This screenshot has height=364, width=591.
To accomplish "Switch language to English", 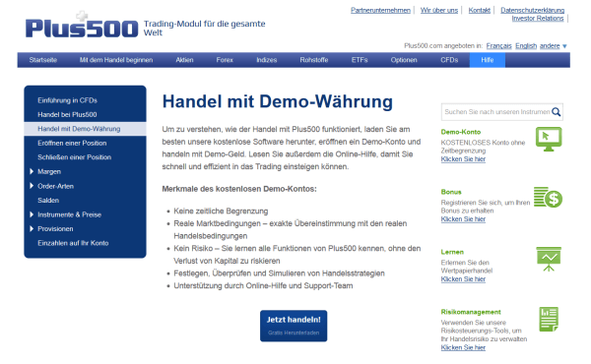I will tap(526, 46).
